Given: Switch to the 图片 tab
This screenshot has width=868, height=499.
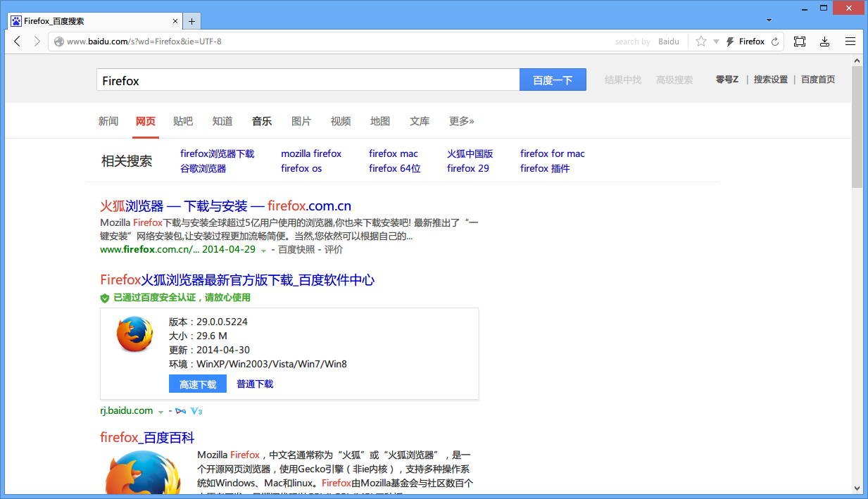Looking at the screenshot, I should pos(301,121).
